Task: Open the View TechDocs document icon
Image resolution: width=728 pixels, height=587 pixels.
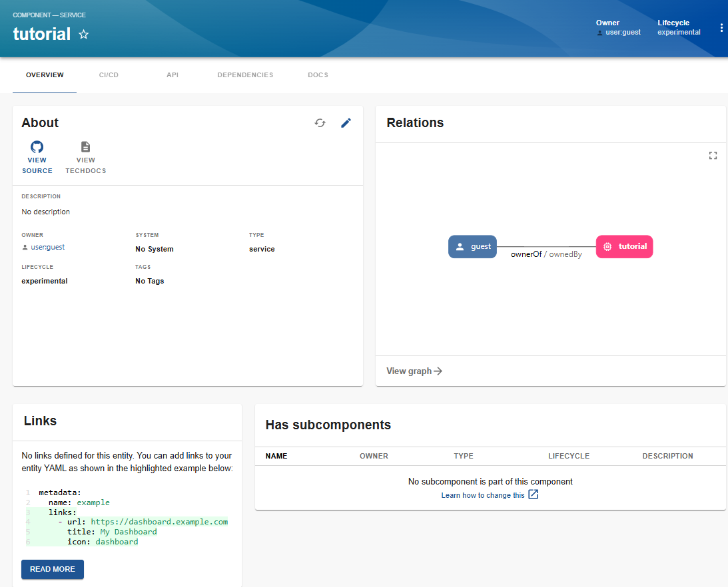Action: click(x=85, y=146)
